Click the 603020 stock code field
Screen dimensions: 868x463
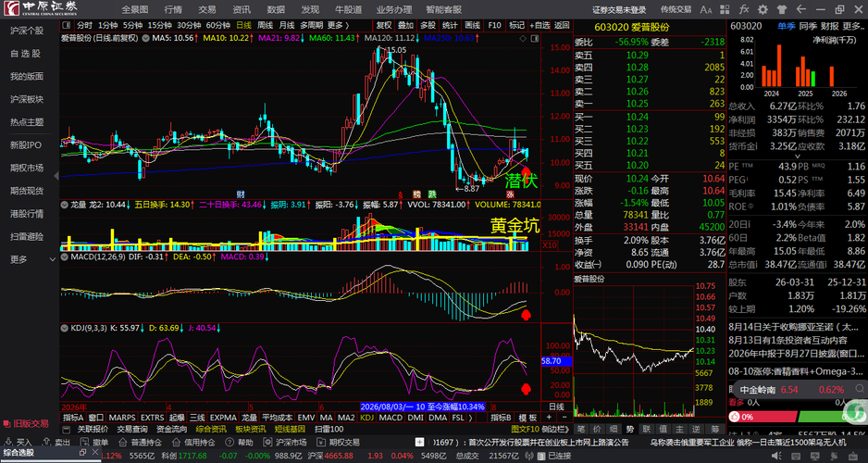point(746,26)
